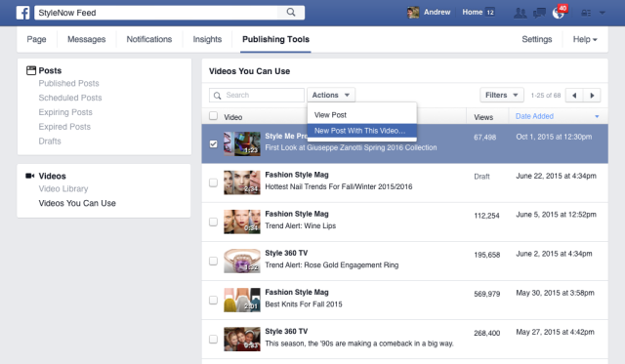Open Scheduled Posts in sidebar
Viewport: 625px width, 364px height.
[x=70, y=98]
